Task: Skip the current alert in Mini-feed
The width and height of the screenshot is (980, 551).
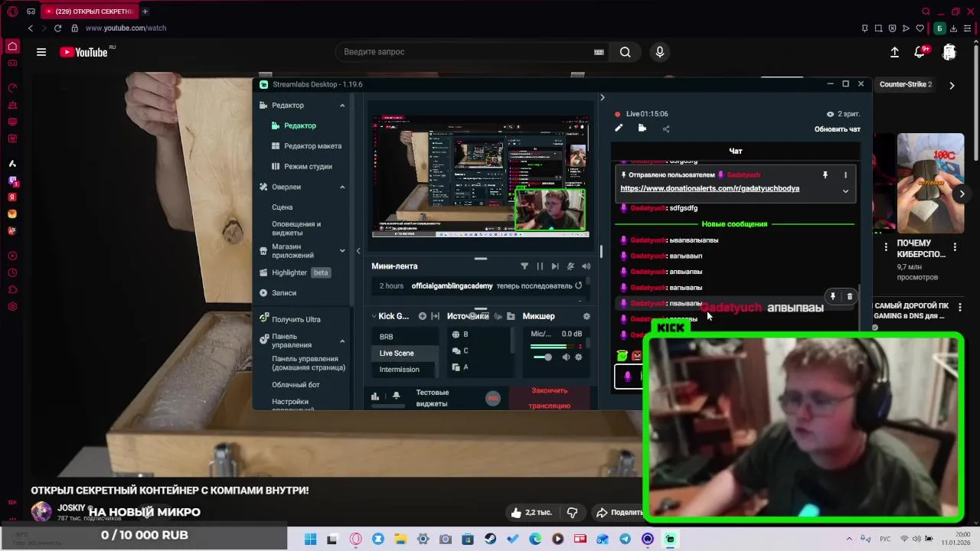Action: point(555,266)
